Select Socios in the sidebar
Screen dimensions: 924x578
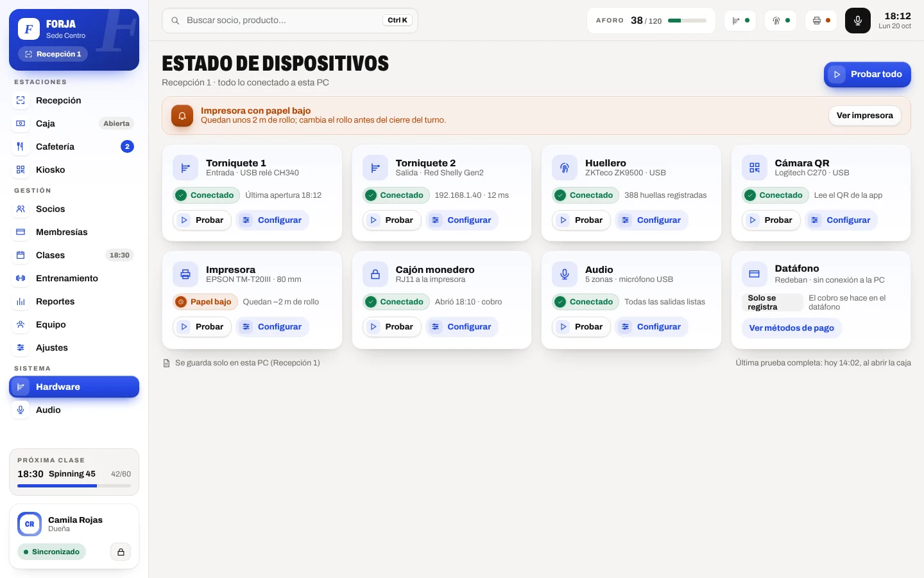[74, 209]
